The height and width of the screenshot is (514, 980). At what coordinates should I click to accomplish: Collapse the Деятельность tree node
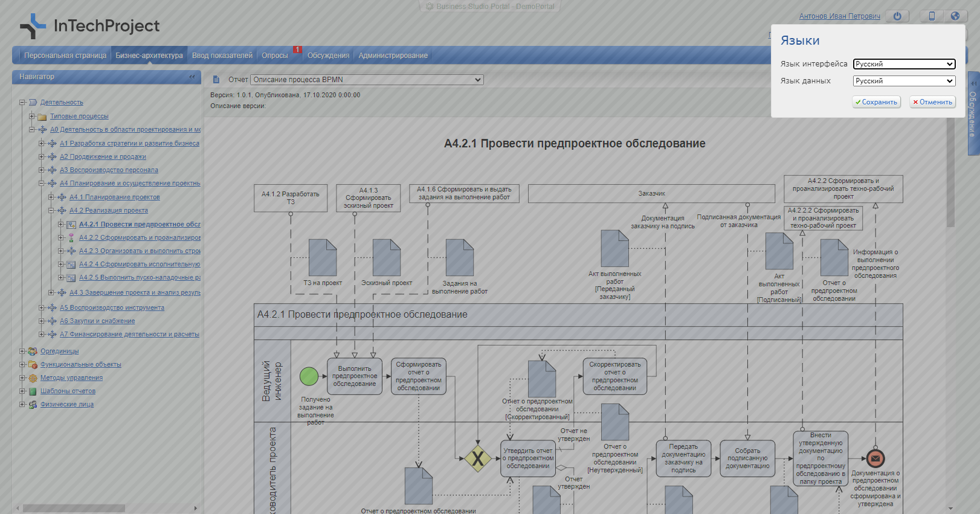pyautogui.click(x=22, y=103)
